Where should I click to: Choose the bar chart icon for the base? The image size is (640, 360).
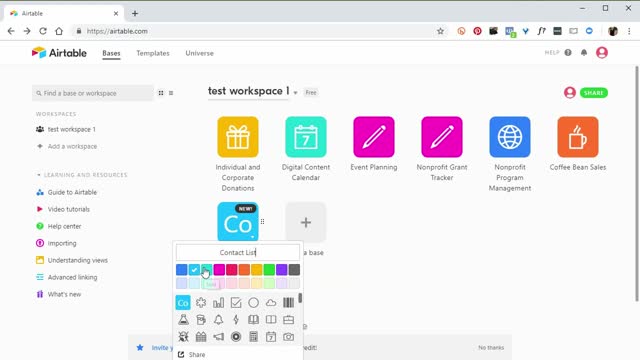pos(218,302)
